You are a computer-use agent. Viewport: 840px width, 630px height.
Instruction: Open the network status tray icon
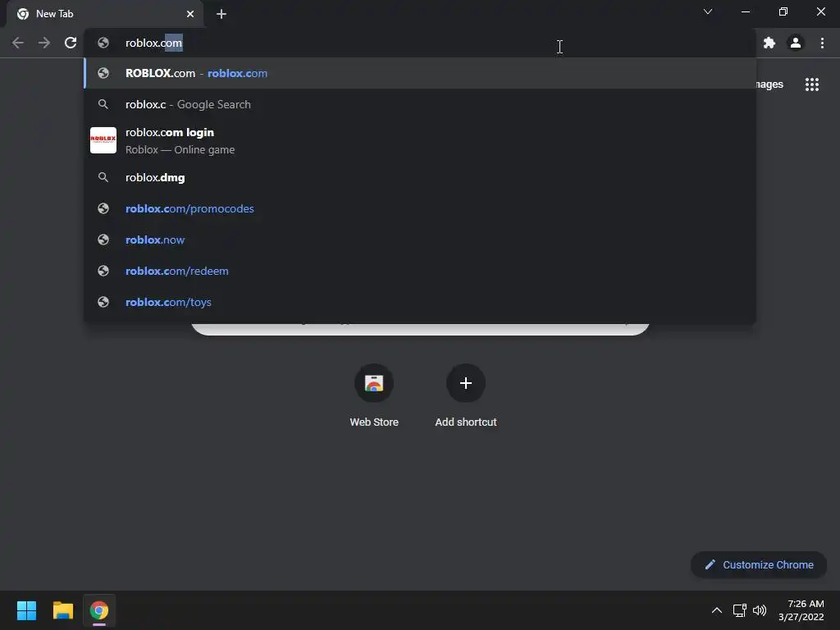pyautogui.click(x=740, y=610)
